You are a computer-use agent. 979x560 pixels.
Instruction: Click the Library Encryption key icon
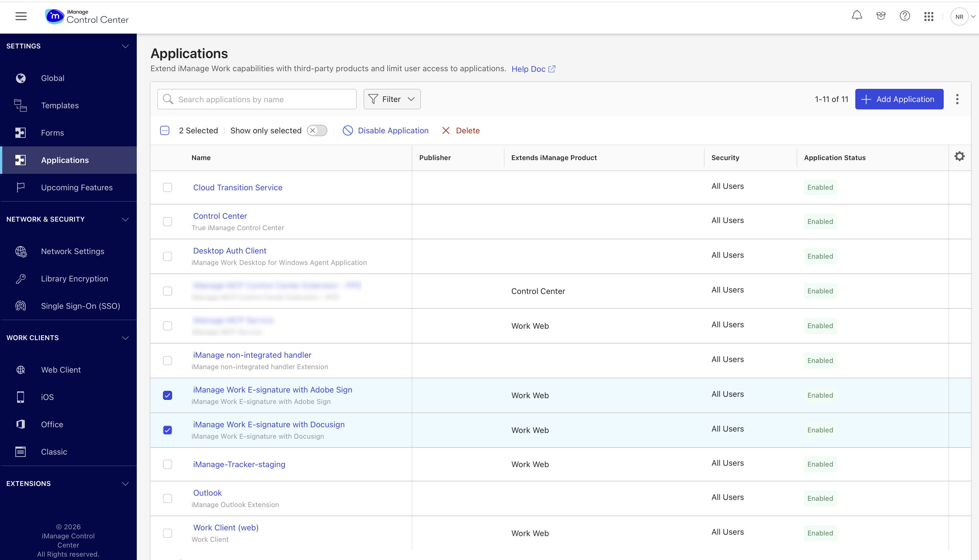pyautogui.click(x=21, y=279)
